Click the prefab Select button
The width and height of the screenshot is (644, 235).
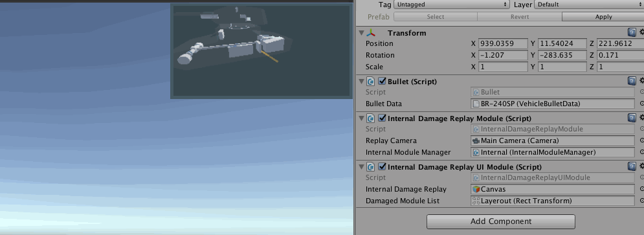pyautogui.click(x=436, y=17)
